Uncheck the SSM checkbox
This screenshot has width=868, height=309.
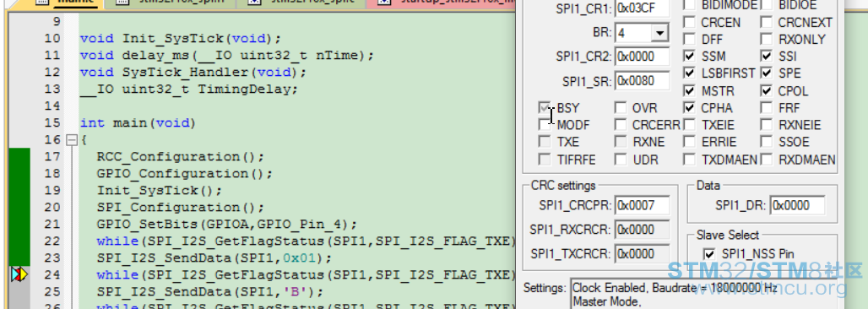(x=689, y=56)
